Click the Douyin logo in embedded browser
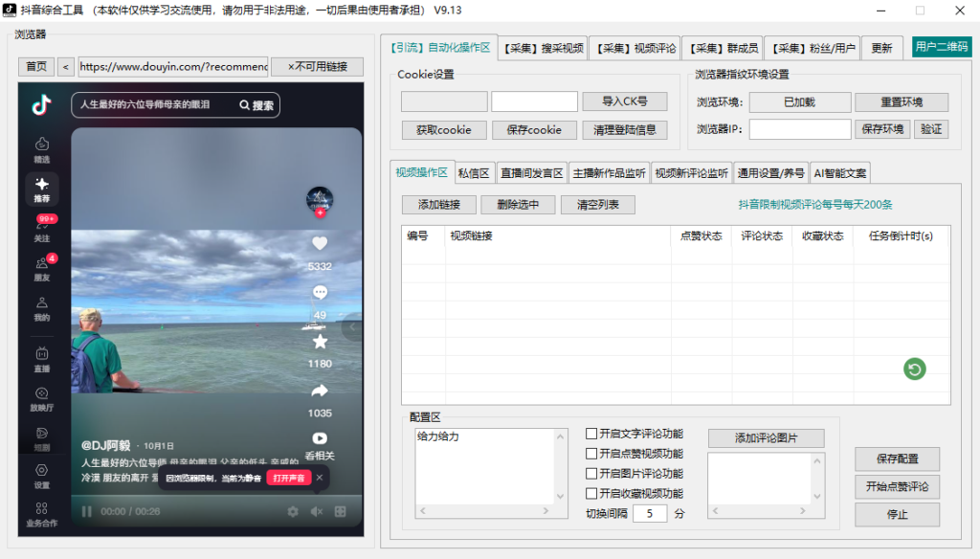This screenshot has height=559, width=980. pos(41,104)
